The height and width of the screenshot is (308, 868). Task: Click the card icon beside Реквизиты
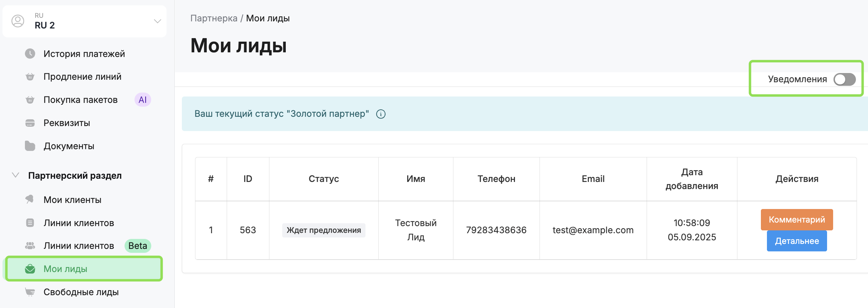(x=30, y=123)
